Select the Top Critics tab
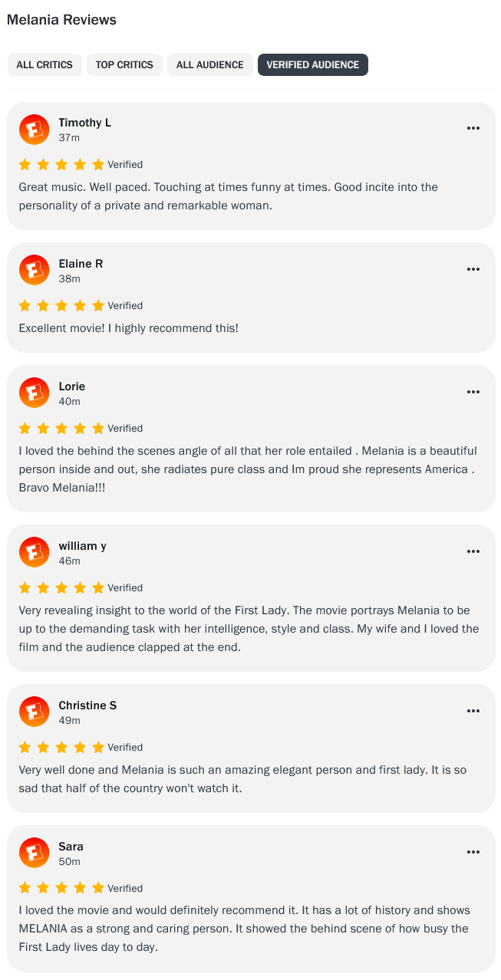Viewport: 501px width, 980px height. [x=124, y=65]
